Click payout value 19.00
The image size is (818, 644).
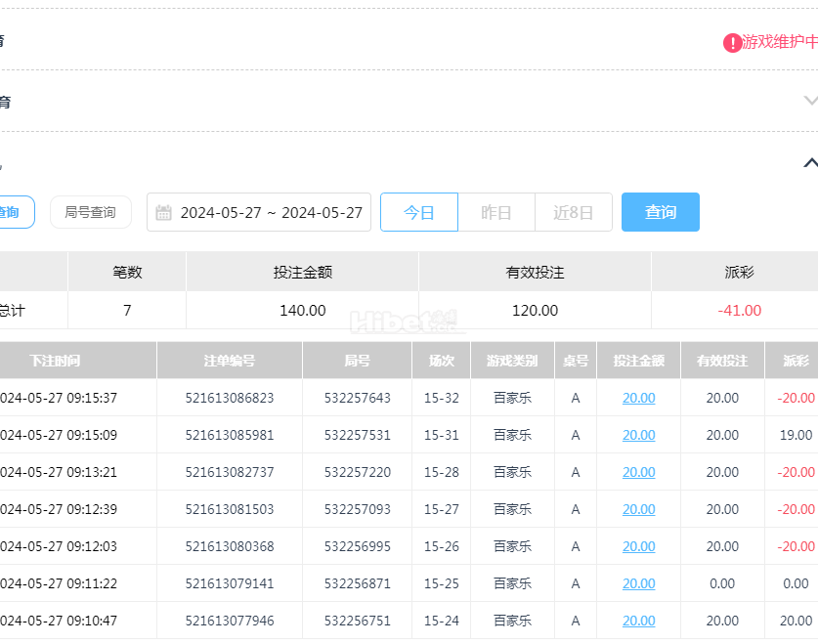pos(796,435)
